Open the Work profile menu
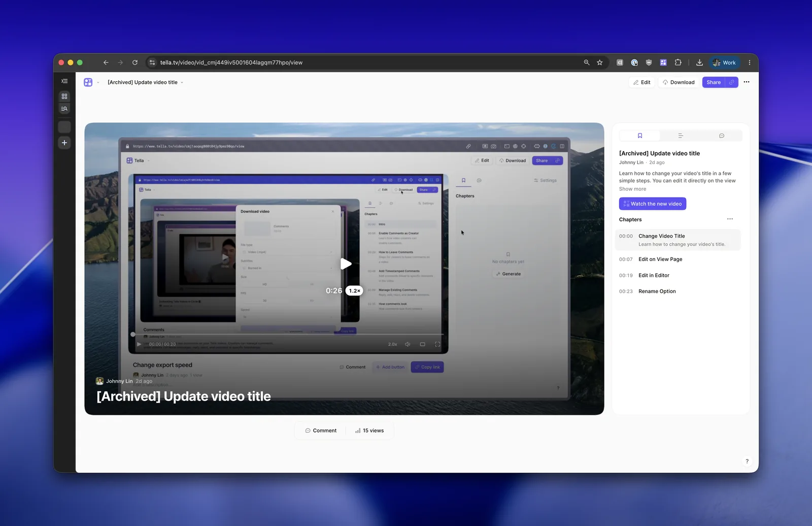The width and height of the screenshot is (812, 526). (x=724, y=62)
